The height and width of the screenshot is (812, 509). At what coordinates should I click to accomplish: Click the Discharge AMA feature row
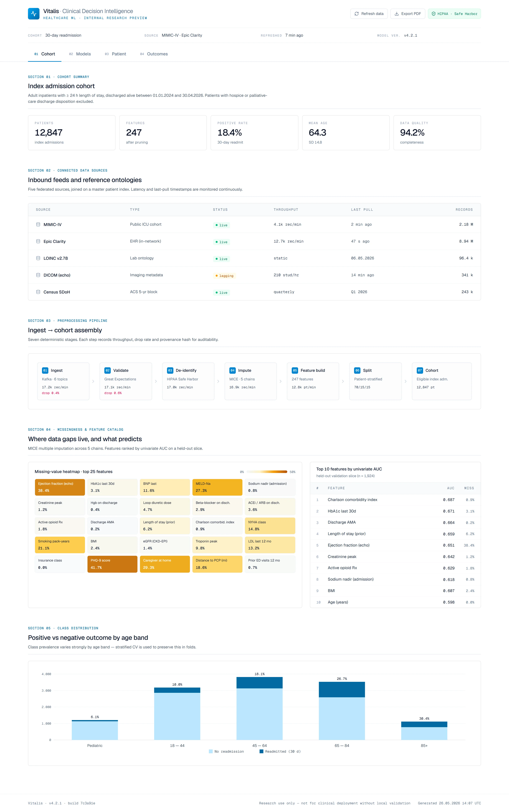(395, 522)
